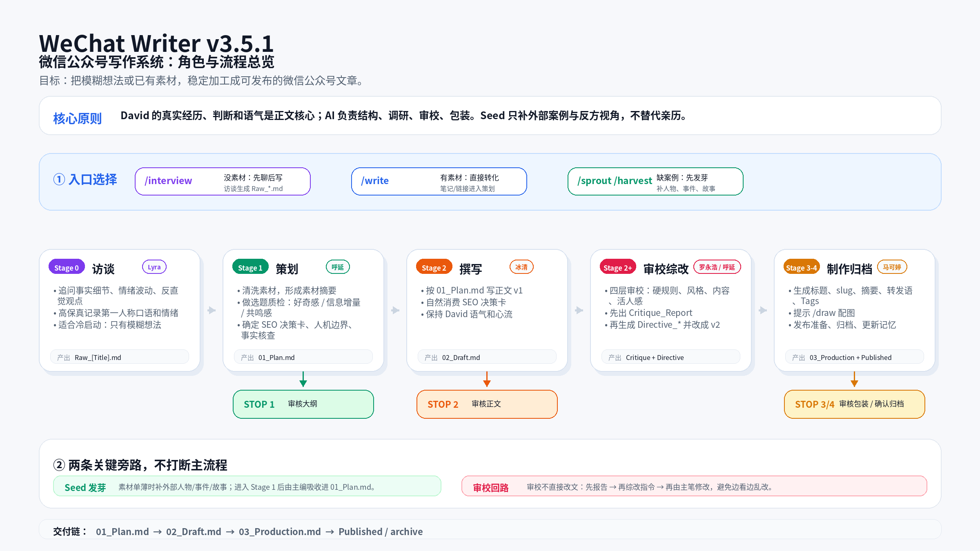
Task: Click 01_Plan.md in the 交付链 row
Action: click(x=122, y=531)
